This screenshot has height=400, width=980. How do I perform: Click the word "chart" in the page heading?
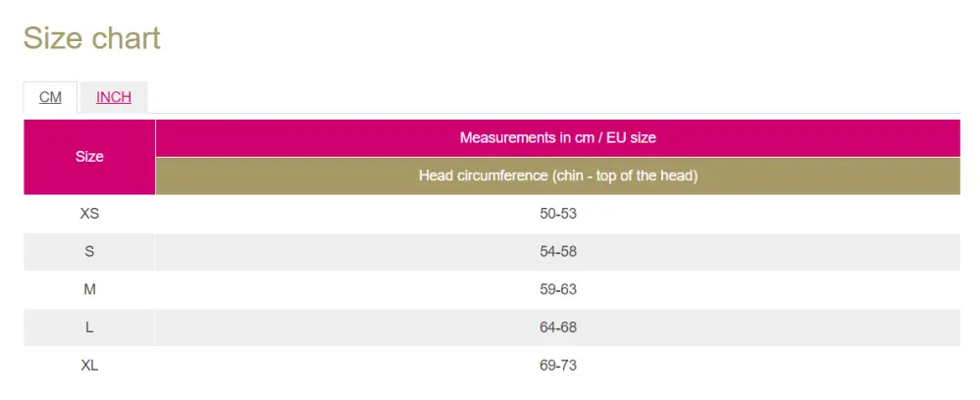[126, 38]
